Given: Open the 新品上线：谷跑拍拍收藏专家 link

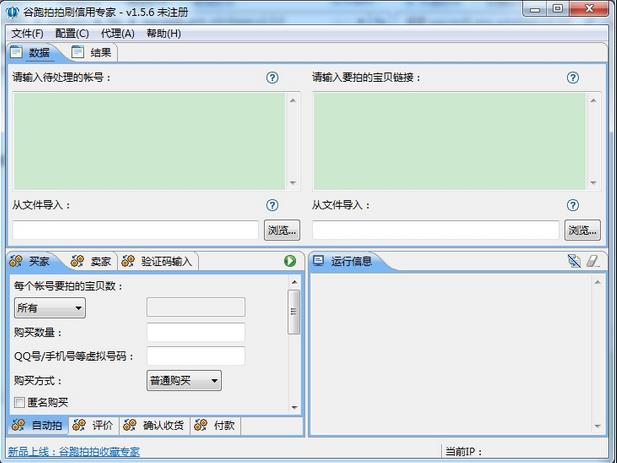Looking at the screenshot, I should coord(74,452).
